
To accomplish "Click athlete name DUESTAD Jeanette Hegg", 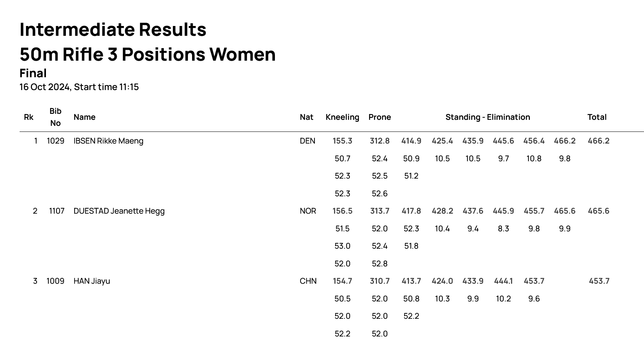I will [119, 211].
